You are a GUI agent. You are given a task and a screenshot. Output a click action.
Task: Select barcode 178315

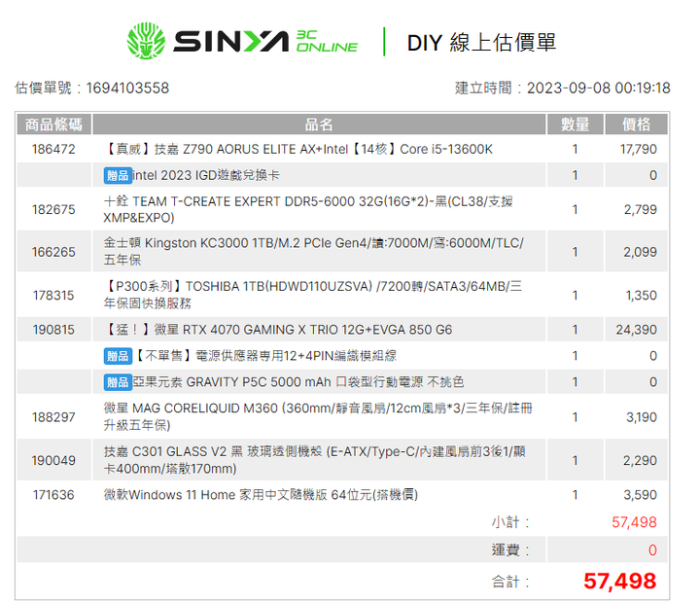[53, 296]
